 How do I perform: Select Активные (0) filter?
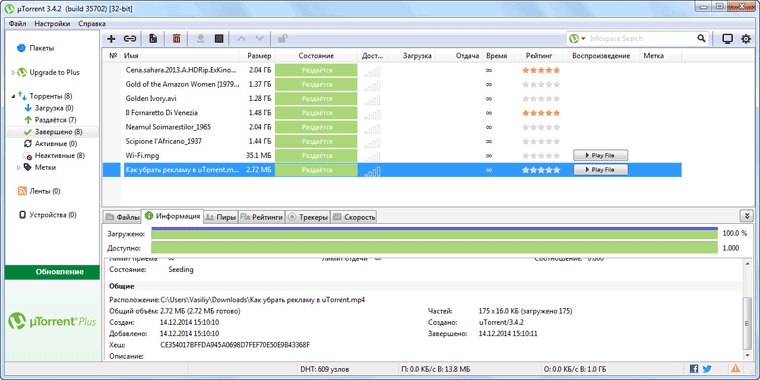(x=56, y=143)
